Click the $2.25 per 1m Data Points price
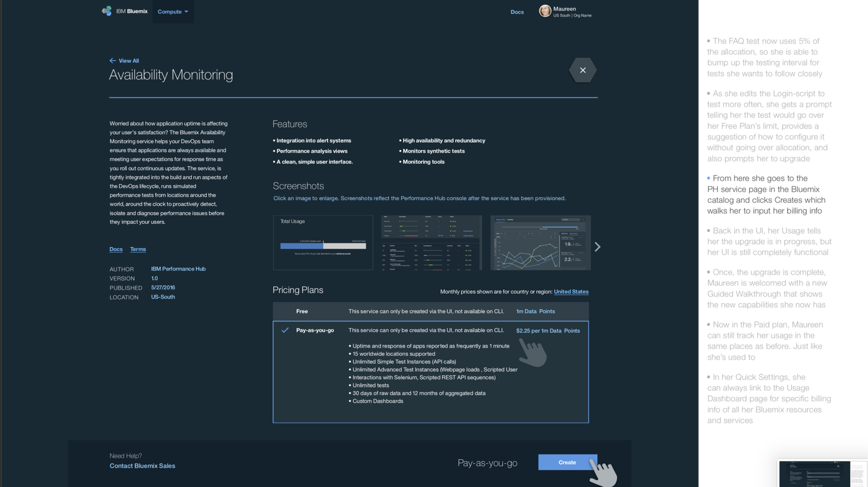Viewport: 868px width, 487px height. pos(548,331)
